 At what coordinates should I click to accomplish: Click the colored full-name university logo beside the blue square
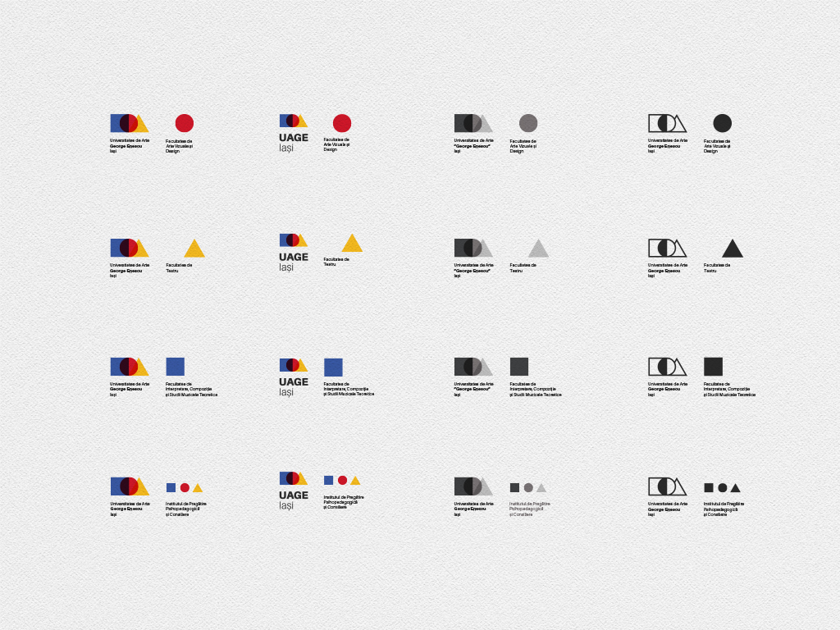pyautogui.click(x=130, y=367)
